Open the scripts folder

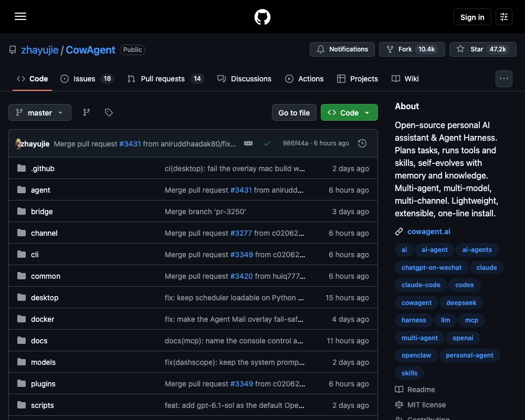point(42,405)
